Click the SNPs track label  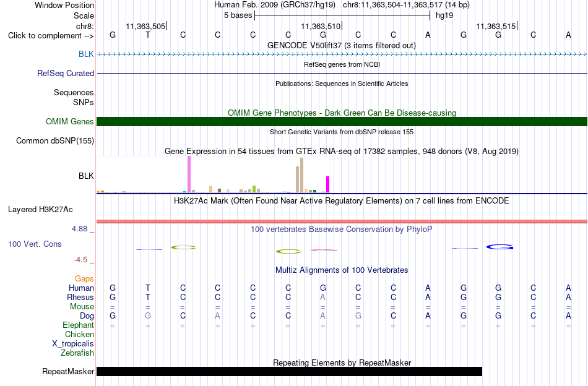pos(84,102)
